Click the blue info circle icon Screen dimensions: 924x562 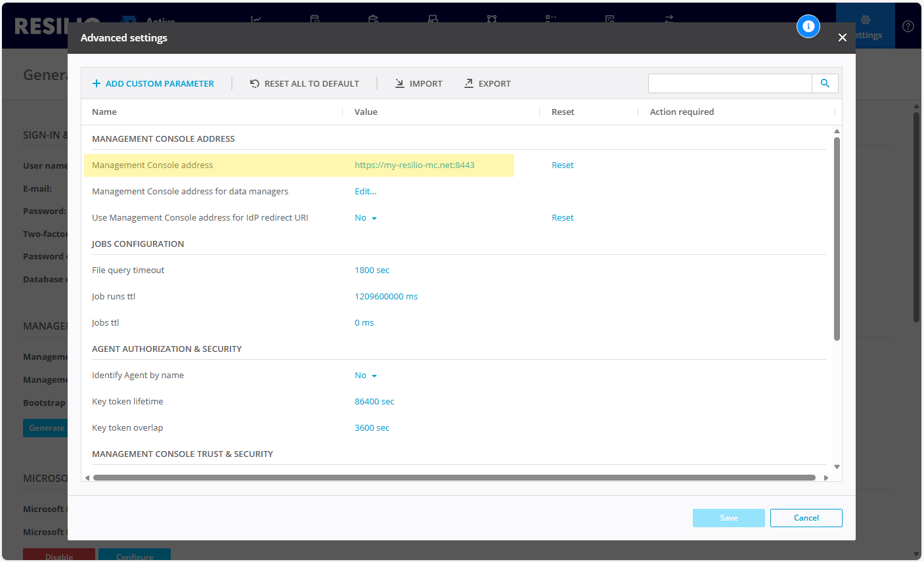point(808,26)
